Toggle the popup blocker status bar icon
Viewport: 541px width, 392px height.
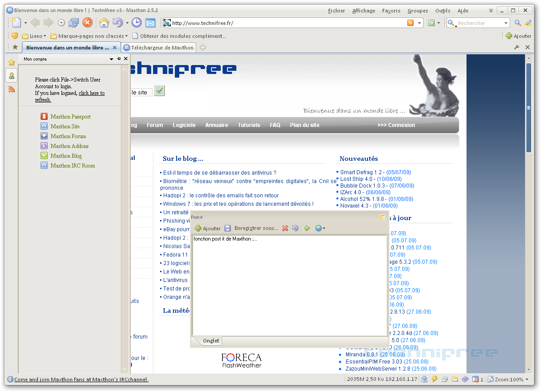coord(475,380)
